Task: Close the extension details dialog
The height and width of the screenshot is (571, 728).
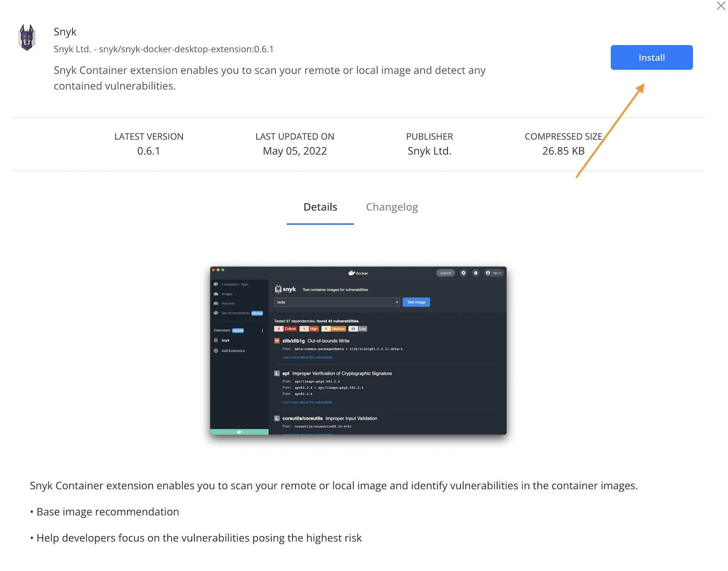Action: [720, 6]
